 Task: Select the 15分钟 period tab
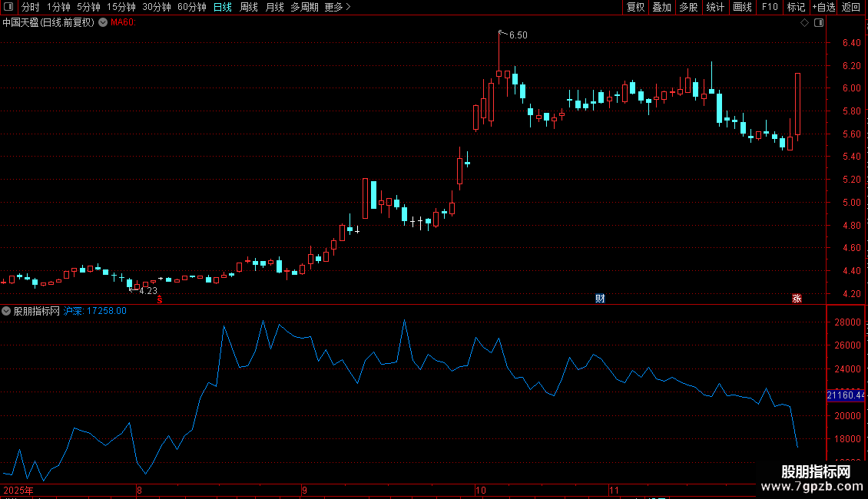[x=121, y=7]
